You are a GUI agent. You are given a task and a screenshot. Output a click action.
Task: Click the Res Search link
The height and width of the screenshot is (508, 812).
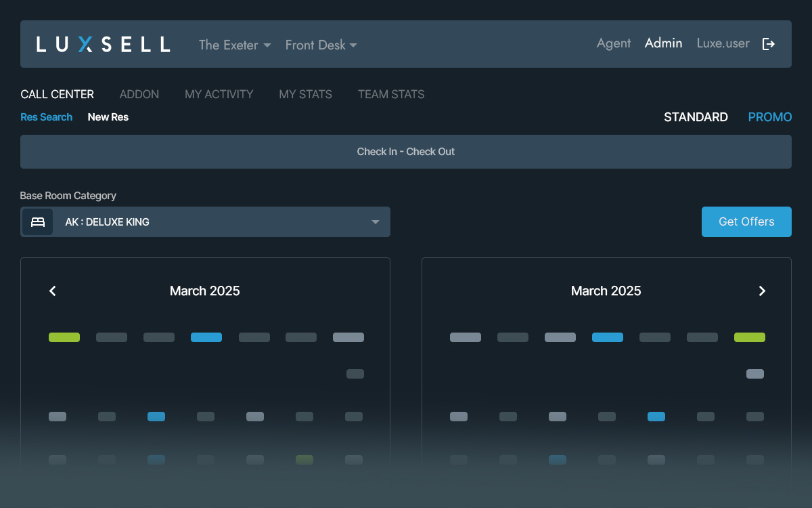click(x=46, y=117)
